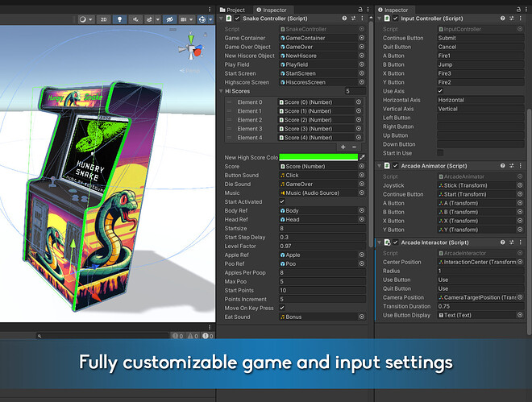Open Input Controller help reference icon
532x402 pixels.
tap(502, 19)
